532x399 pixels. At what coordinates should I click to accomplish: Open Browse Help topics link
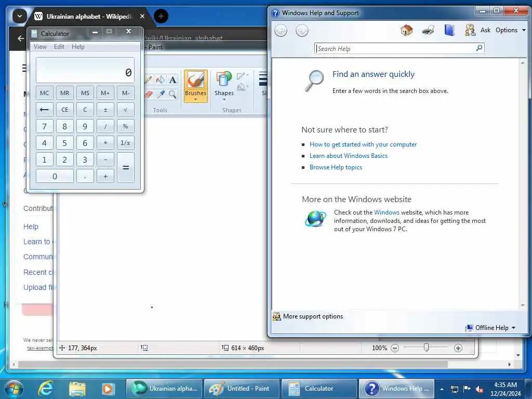[x=336, y=167]
